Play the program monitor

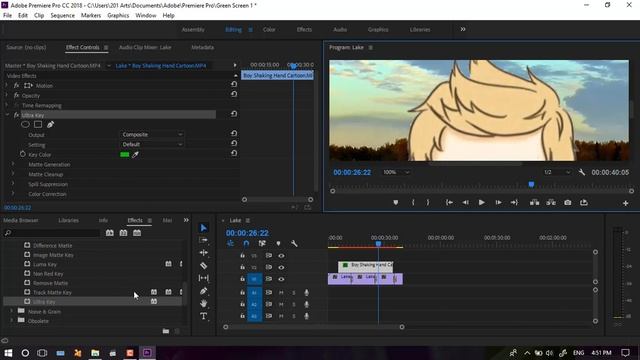482,202
